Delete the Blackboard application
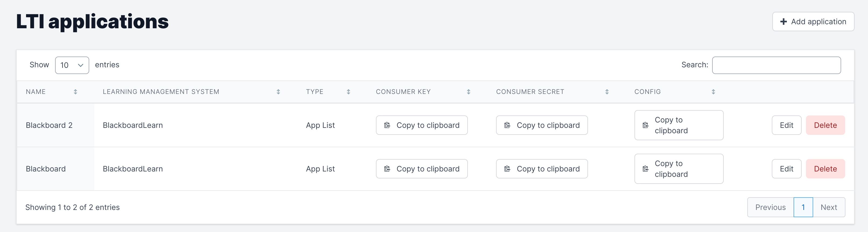Image resolution: width=868 pixels, height=232 pixels. pyautogui.click(x=825, y=169)
